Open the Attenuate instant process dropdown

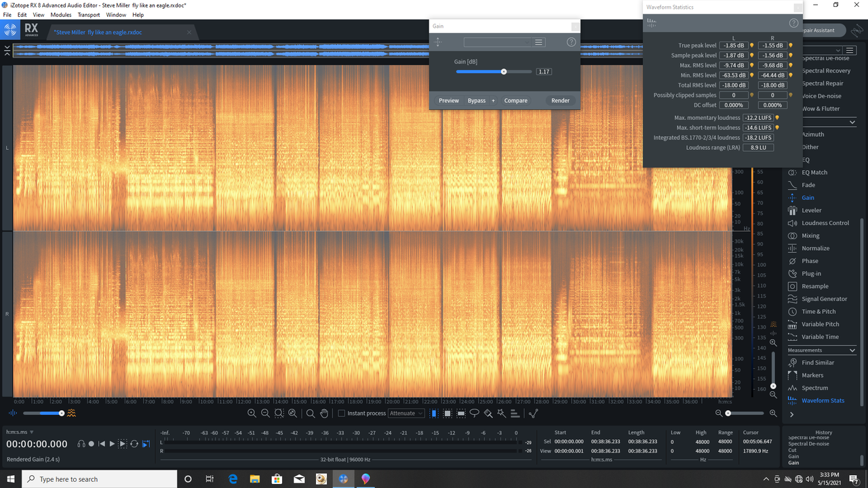[407, 413]
